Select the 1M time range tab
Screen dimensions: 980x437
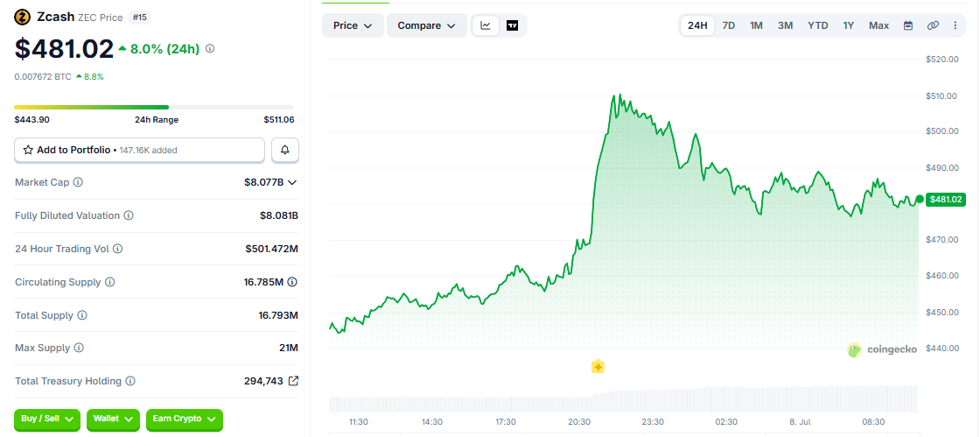(x=756, y=25)
